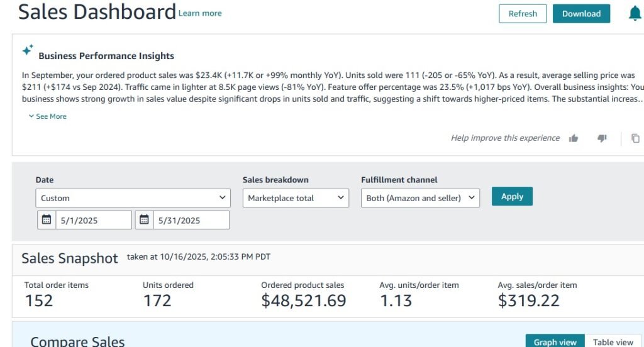Click the thumbs up feedback icon
Image resolution: width=644 pixels, height=347 pixels.
coord(574,138)
